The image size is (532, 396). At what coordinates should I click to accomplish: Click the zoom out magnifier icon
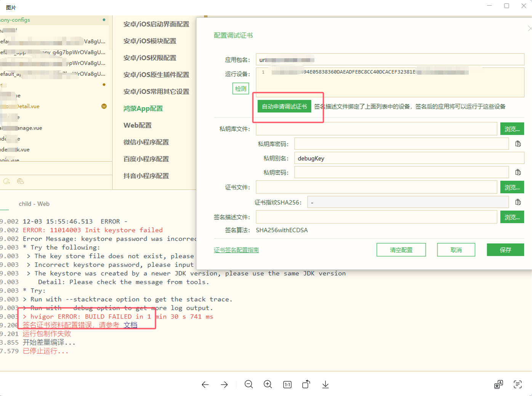pyautogui.click(x=249, y=385)
